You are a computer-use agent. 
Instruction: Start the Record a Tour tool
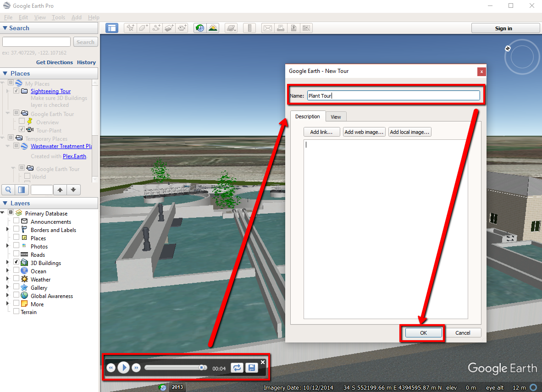tap(182, 28)
